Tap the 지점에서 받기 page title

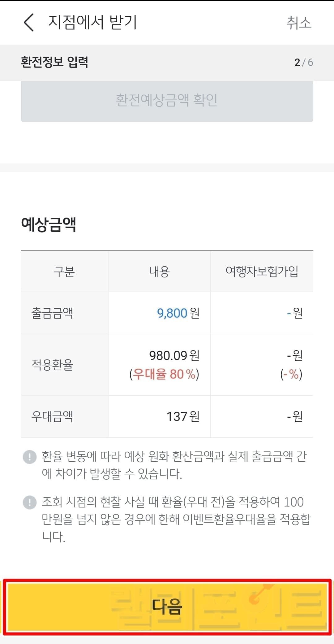[92, 23]
